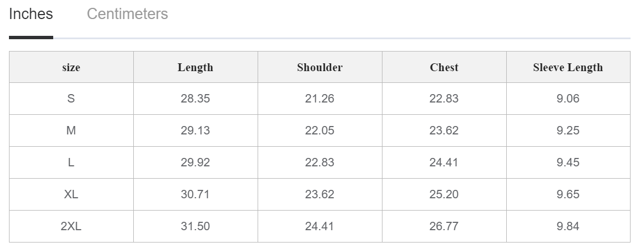Click the 26.77 chest value for 2XL
Image resolution: width=644 pixels, height=247 pixels.
444,226
